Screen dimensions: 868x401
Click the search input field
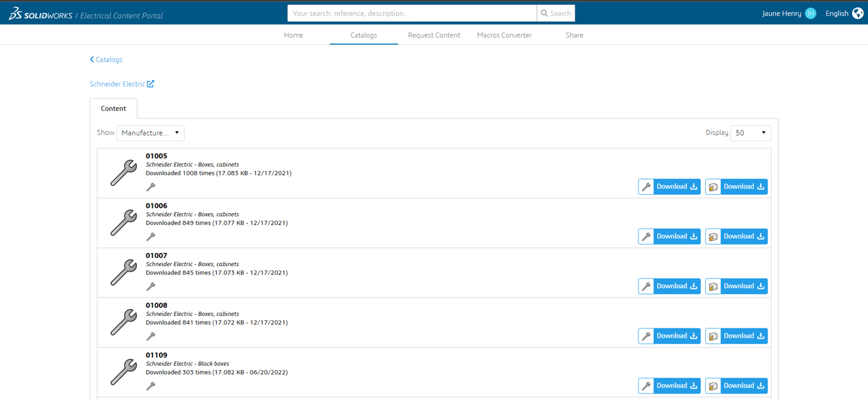pyautogui.click(x=412, y=13)
